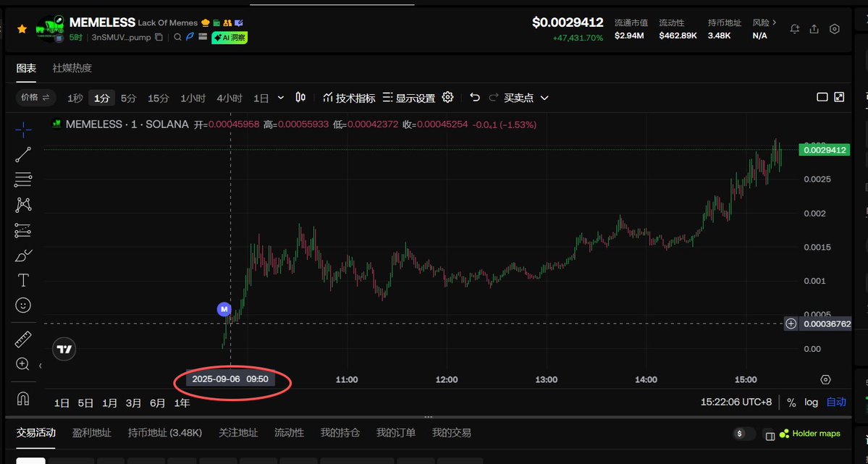Toggle log scale on price axis
The height and width of the screenshot is (464, 868).
[x=811, y=402]
